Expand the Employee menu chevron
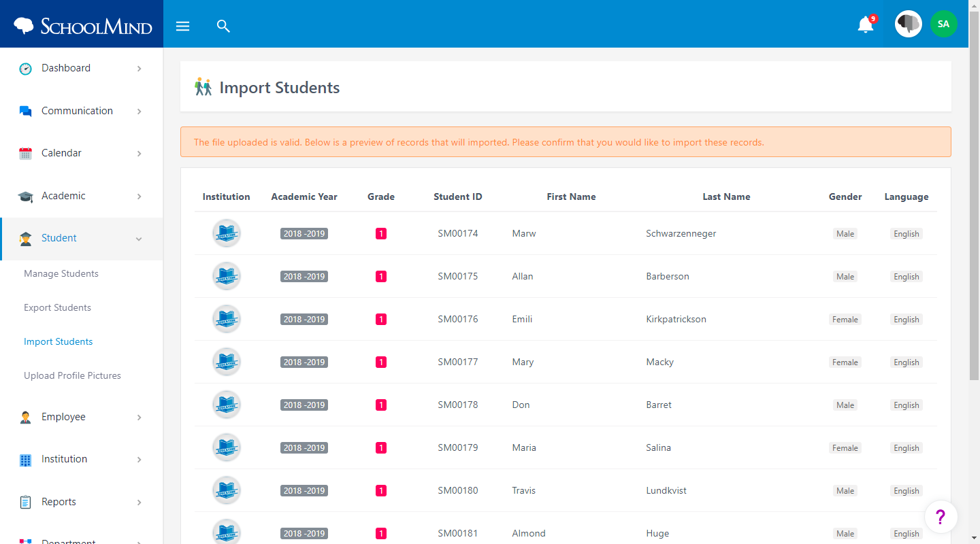The height and width of the screenshot is (544, 980). point(139,418)
